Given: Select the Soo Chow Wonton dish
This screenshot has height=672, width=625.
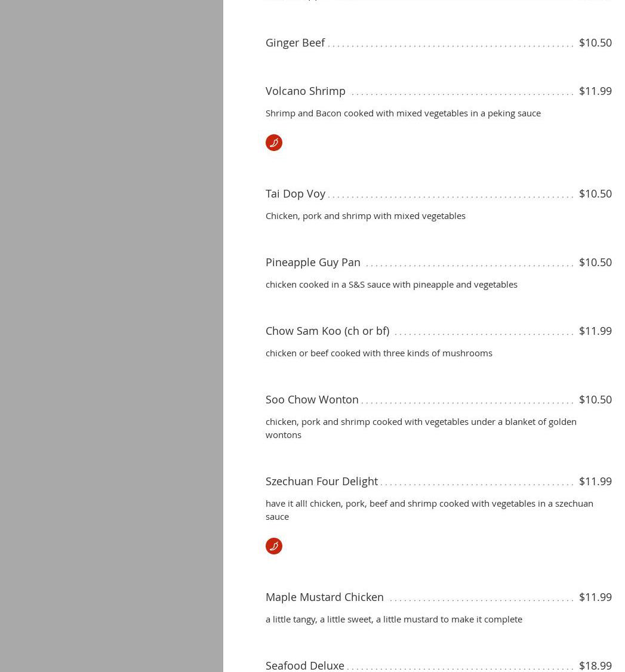Looking at the screenshot, I should pos(312,399).
